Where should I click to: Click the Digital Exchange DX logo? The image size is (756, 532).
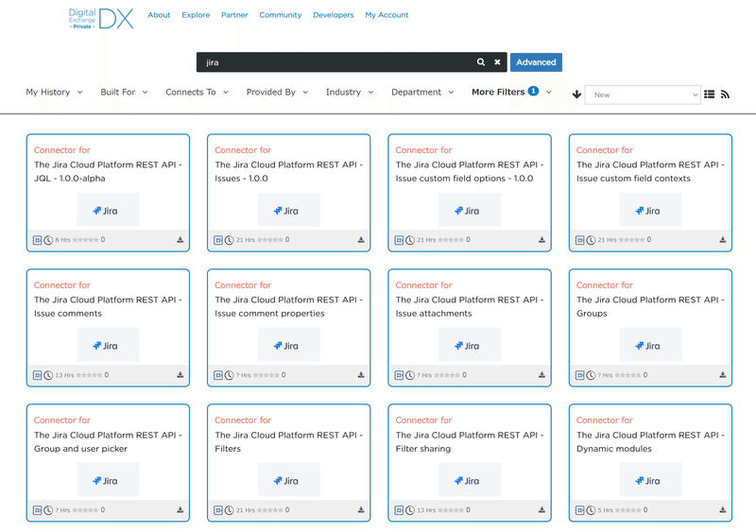point(101,19)
